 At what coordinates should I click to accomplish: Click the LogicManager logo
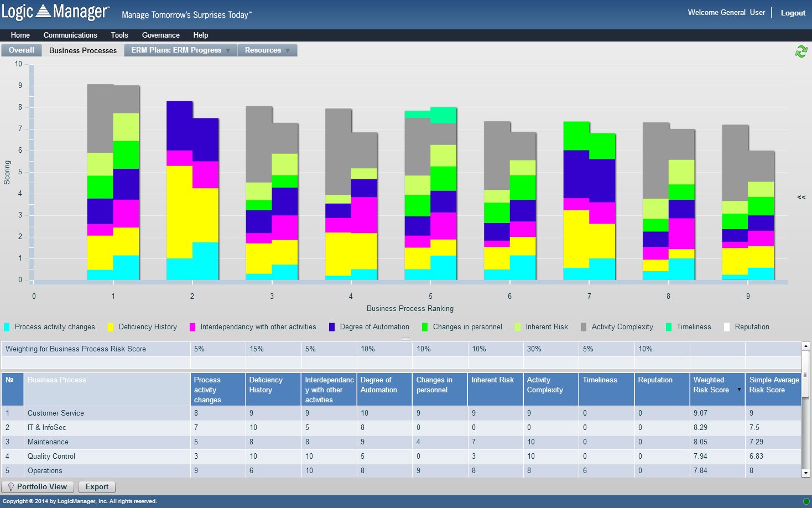coord(55,12)
